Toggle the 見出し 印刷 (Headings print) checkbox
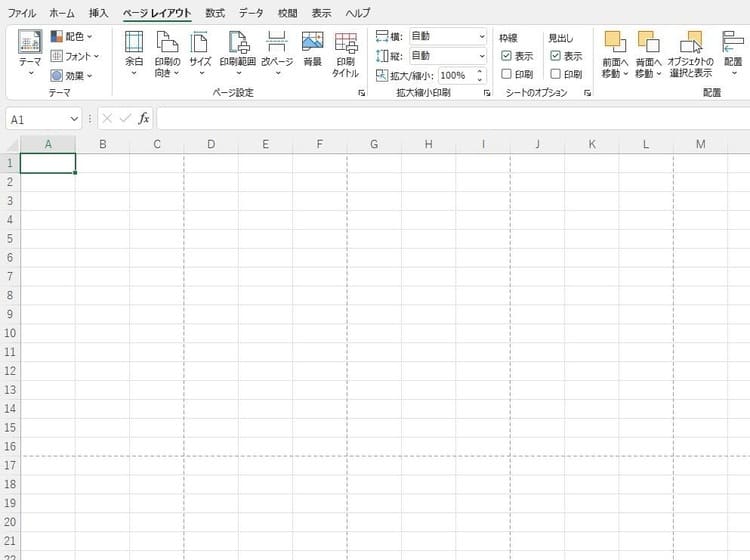Screen dimensions: 750x560 pyautogui.click(x=555, y=74)
